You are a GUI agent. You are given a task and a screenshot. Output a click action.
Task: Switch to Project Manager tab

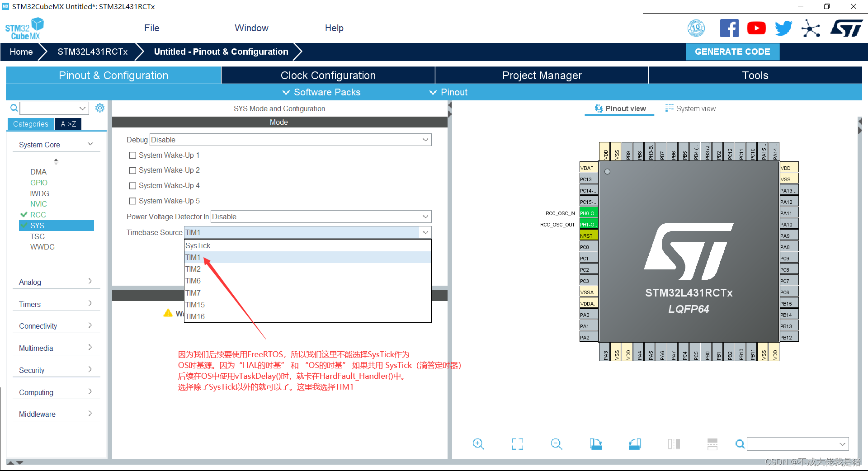tap(542, 75)
